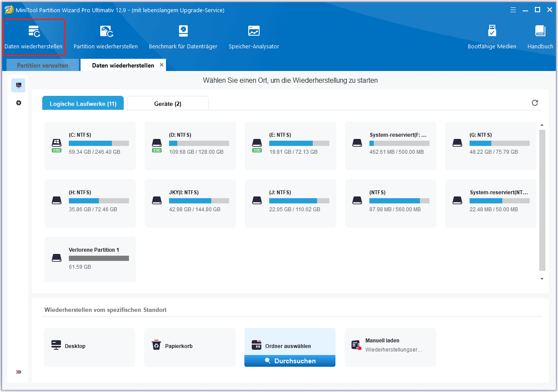Screen dimensions: 558x392
Task: Click the Manuell laden title text
Action: coord(382,341)
